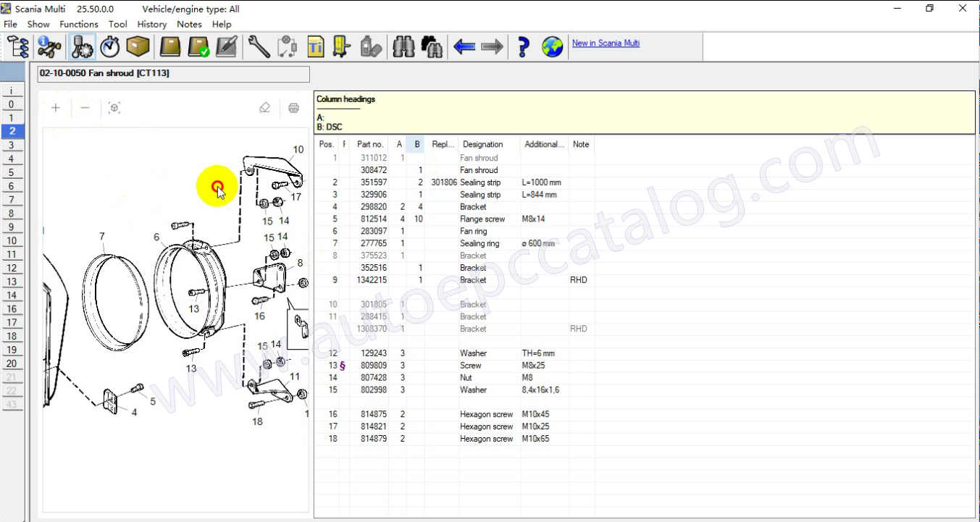
Task: Click the yellow vehicle lift icon
Action: 342,47
